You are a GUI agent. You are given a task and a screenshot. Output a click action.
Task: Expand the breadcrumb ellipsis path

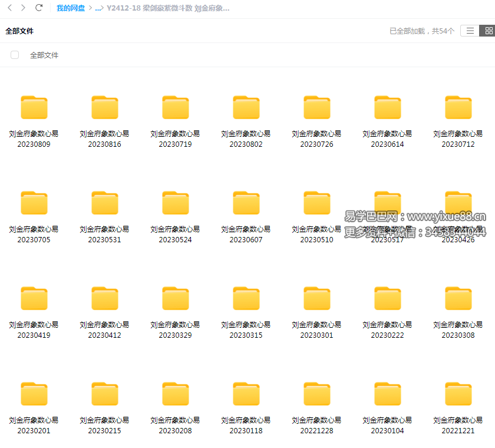coord(98,8)
